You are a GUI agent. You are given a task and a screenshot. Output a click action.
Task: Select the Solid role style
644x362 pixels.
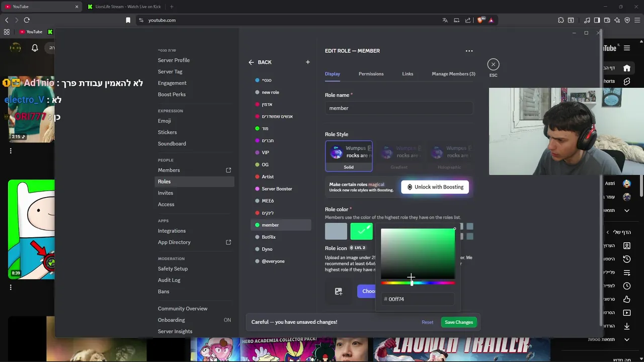click(x=349, y=156)
